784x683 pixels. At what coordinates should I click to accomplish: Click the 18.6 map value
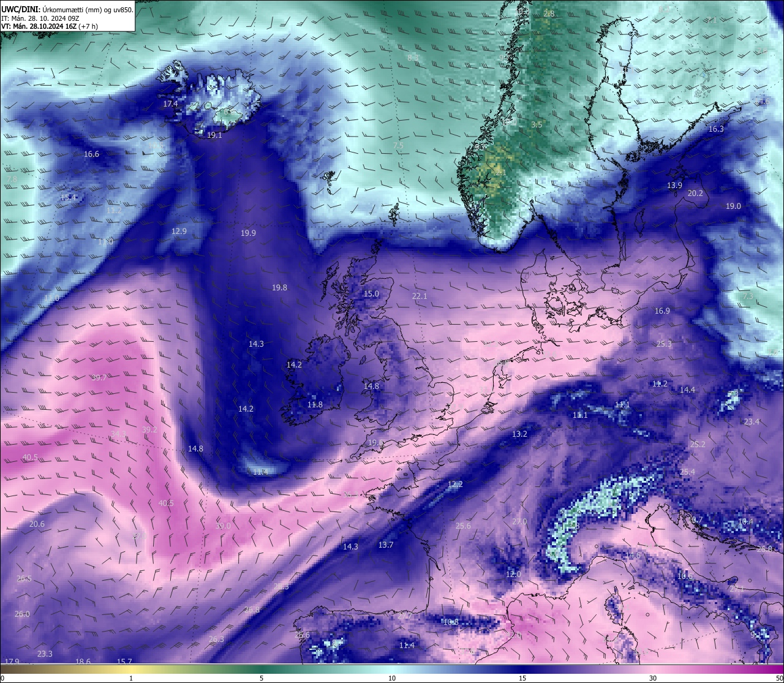pos(83,662)
